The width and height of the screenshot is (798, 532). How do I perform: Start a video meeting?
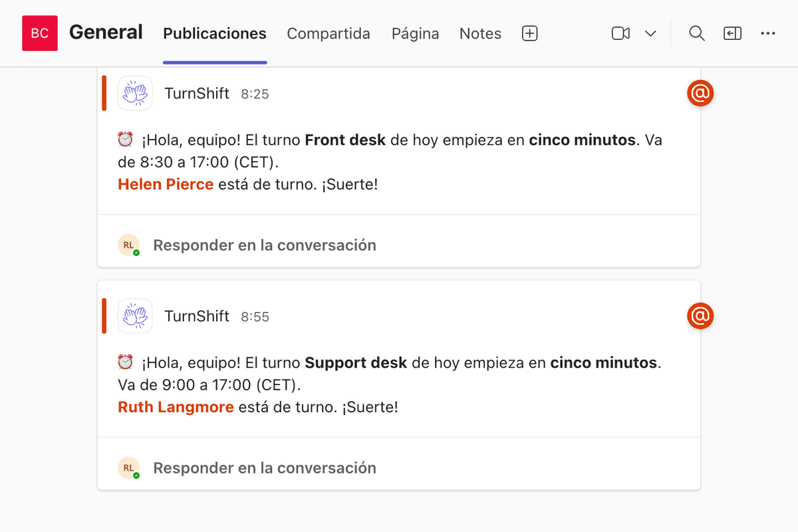(620, 33)
